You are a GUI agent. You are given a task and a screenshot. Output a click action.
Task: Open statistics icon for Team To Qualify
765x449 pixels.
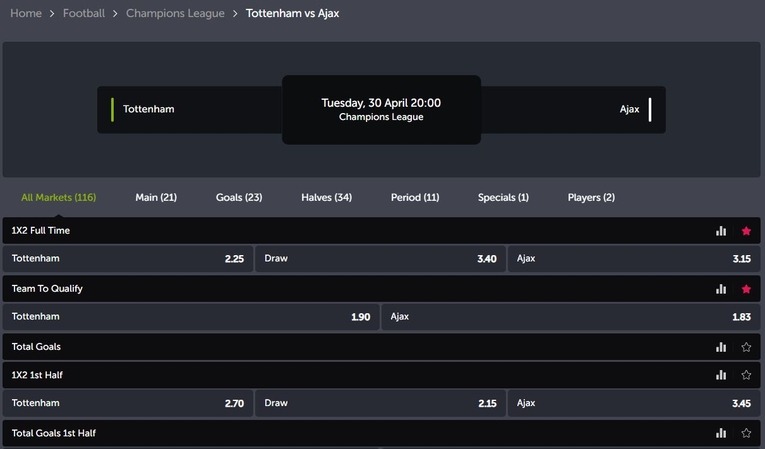[x=721, y=289]
